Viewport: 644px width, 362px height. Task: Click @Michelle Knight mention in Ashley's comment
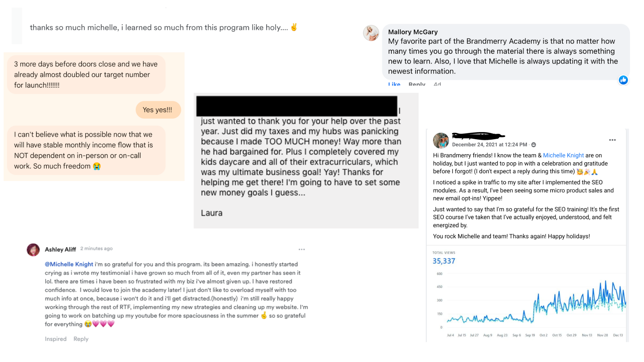[x=69, y=264]
